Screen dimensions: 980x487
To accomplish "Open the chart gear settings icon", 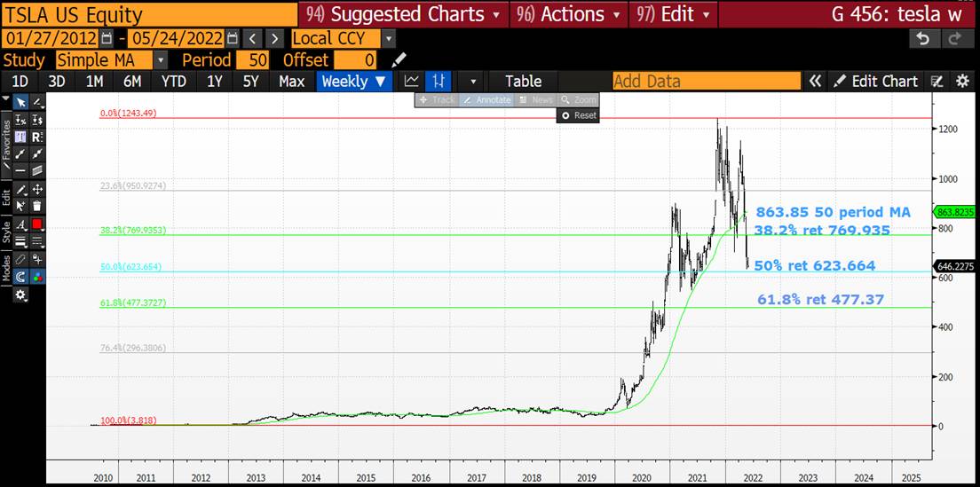I will [x=962, y=82].
